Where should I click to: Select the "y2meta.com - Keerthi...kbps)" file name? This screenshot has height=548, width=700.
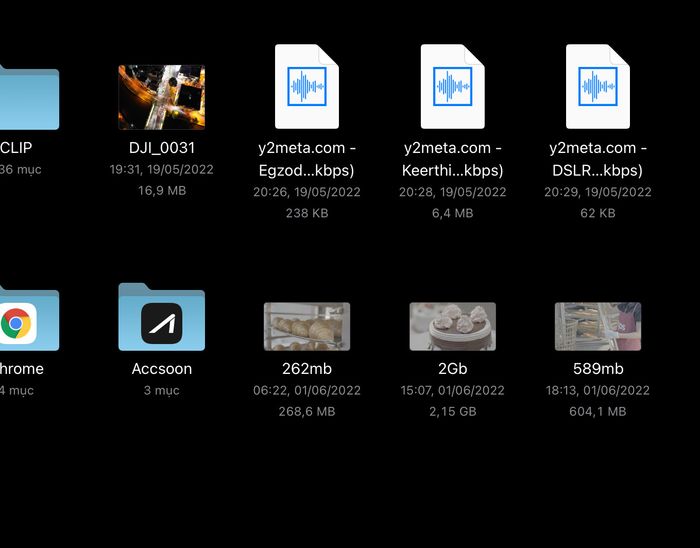(452, 159)
